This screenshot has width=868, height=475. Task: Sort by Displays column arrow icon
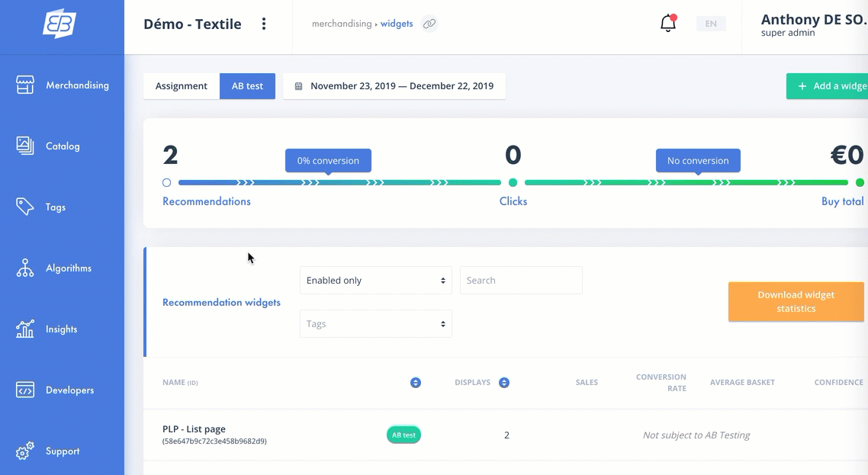[x=503, y=383]
